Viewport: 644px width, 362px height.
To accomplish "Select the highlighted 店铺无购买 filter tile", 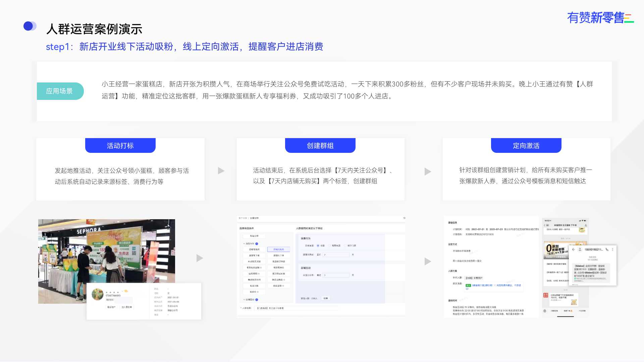I will tap(279, 249).
